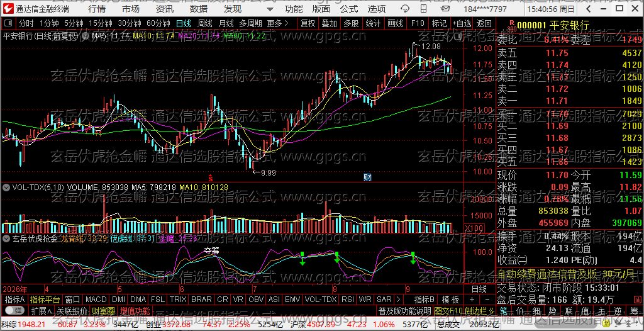This screenshot has width=644, height=331.
Task: Click the red S marker on chart
Action: coord(210,177)
